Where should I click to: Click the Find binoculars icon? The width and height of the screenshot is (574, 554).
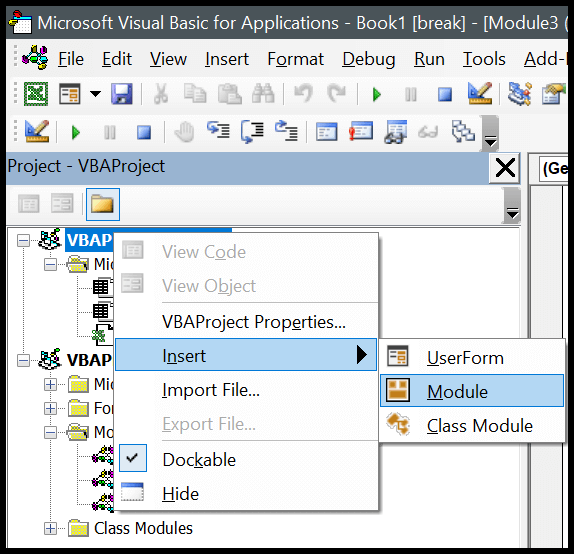coord(263,93)
